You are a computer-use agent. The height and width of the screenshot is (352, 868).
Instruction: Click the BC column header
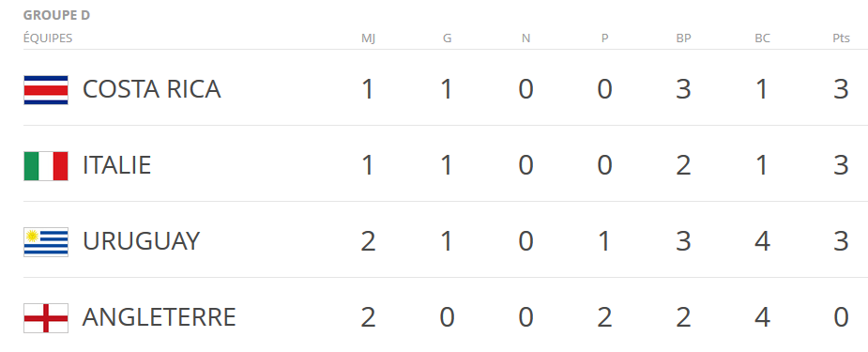tap(762, 38)
